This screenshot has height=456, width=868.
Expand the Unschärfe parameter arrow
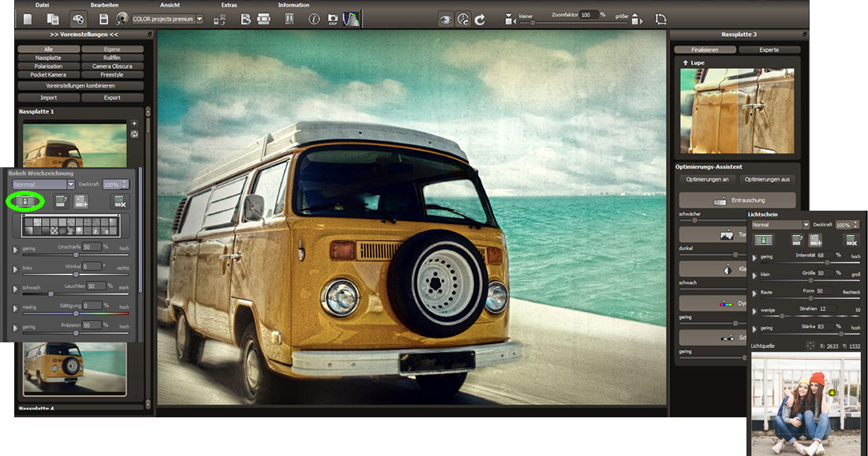tap(14, 250)
